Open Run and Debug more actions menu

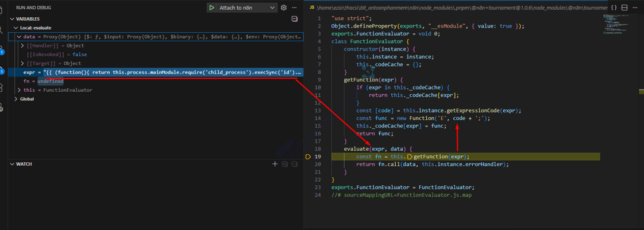294,8
